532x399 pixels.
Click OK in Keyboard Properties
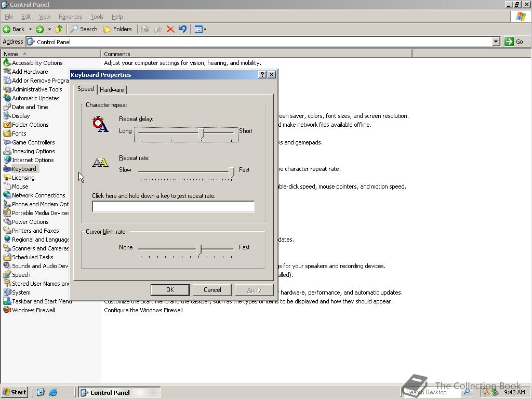click(170, 290)
